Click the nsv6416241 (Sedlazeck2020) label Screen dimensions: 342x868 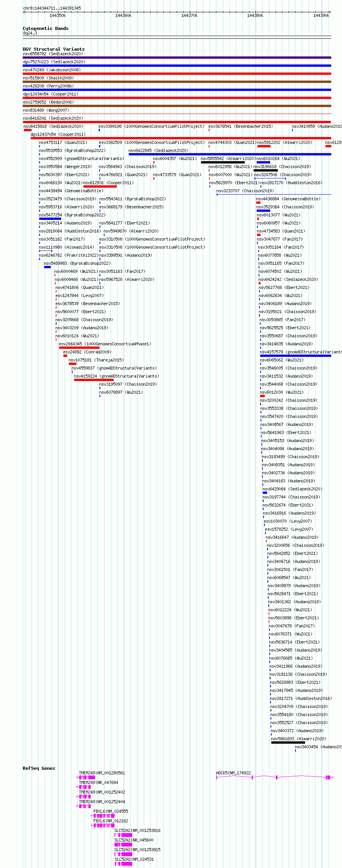[x=53, y=119]
